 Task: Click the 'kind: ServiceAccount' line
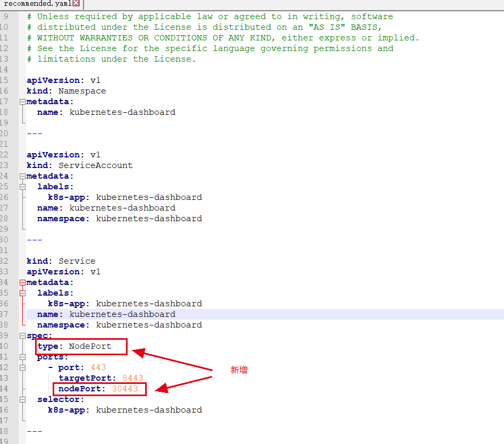click(80, 165)
